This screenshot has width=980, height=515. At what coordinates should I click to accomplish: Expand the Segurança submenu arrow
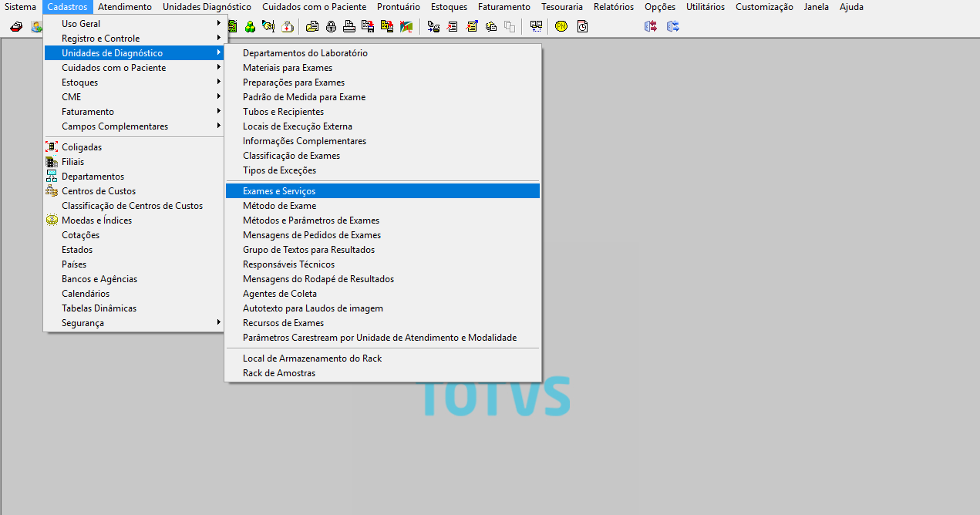tap(219, 322)
